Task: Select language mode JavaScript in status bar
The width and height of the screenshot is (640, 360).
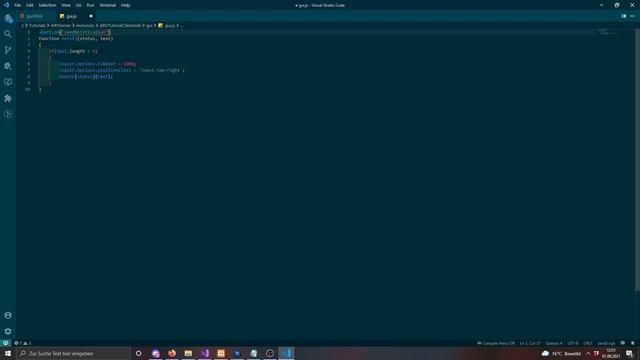Action: (606, 343)
